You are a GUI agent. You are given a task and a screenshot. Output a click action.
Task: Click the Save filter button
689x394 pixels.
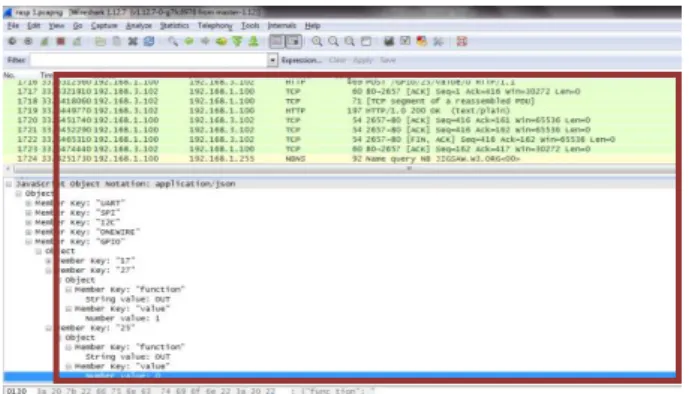[388, 60]
